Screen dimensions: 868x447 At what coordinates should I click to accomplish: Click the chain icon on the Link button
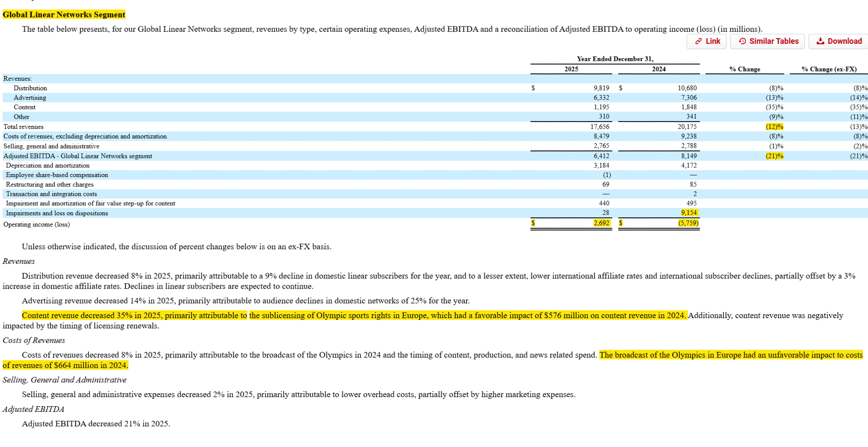coord(698,41)
